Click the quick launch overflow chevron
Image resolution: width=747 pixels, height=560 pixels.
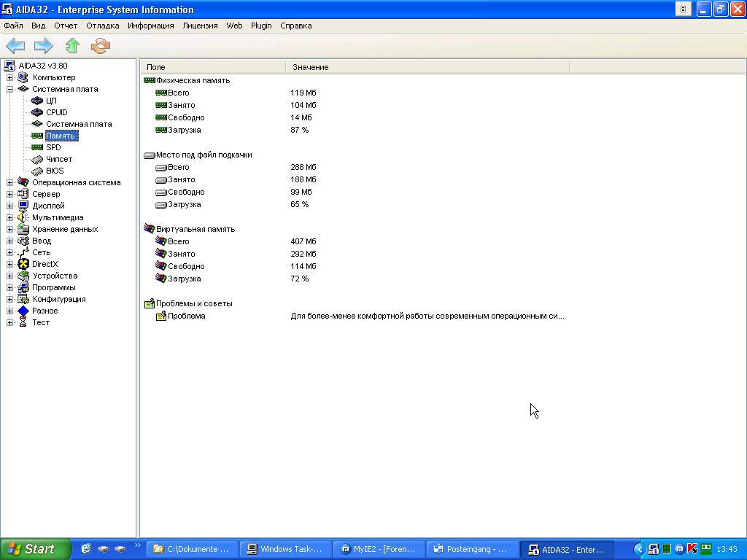(138, 545)
